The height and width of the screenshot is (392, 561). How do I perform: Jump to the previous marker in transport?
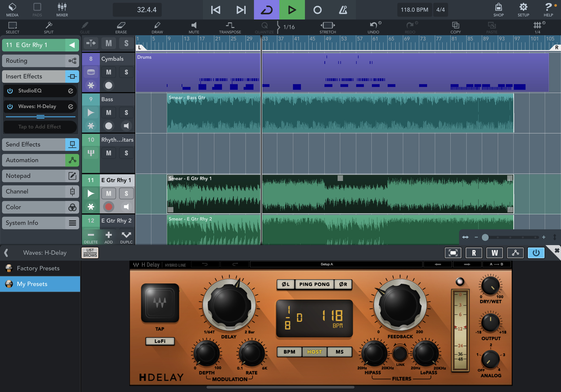[215, 10]
